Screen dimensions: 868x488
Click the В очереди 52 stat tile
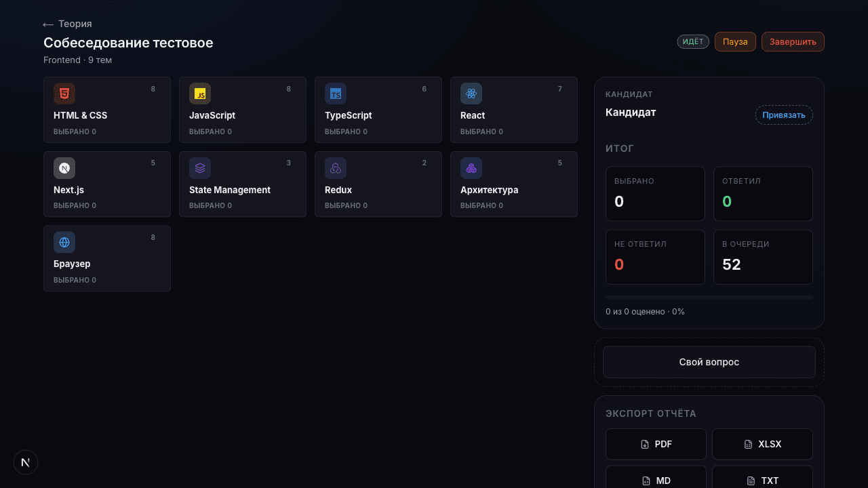[763, 257]
